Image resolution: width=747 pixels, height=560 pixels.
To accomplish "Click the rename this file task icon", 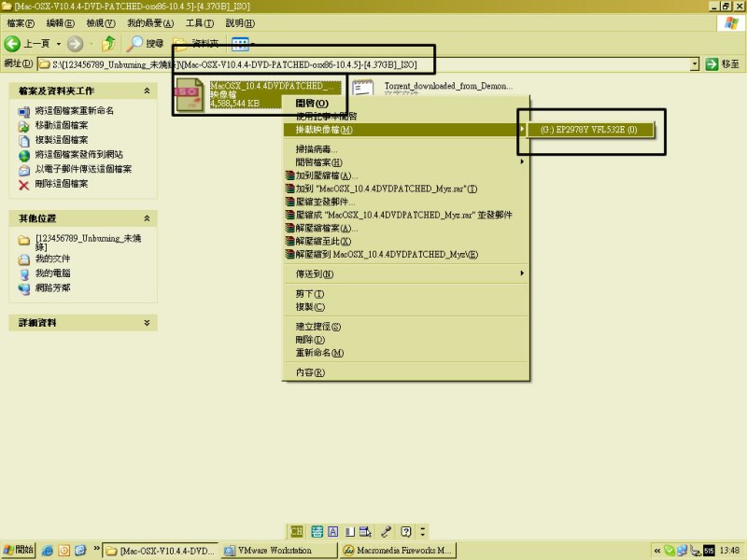I will pos(24,111).
